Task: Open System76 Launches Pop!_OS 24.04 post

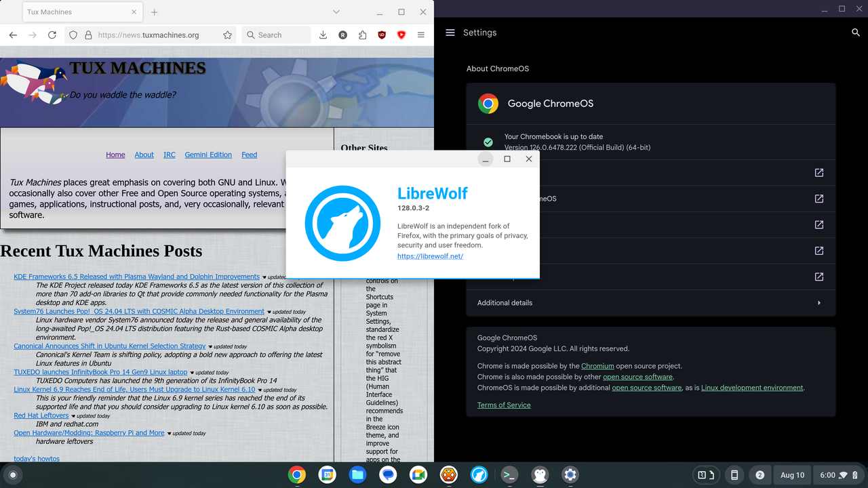Action: point(139,311)
